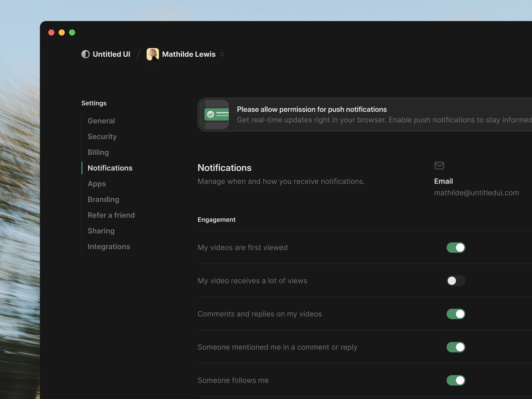Viewport: 532px width, 399px height.
Task: Click the Untitled UI workspace name
Action: (x=111, y=54)
